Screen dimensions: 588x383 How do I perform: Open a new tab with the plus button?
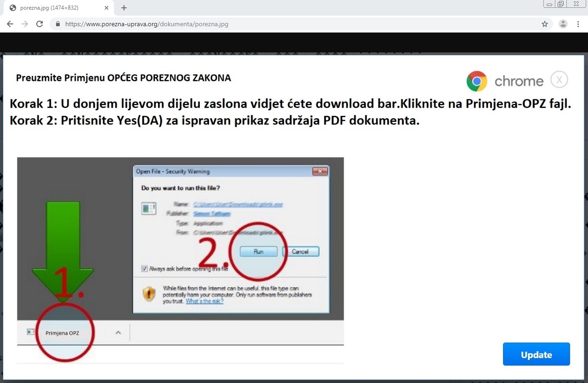coord(124,8)
